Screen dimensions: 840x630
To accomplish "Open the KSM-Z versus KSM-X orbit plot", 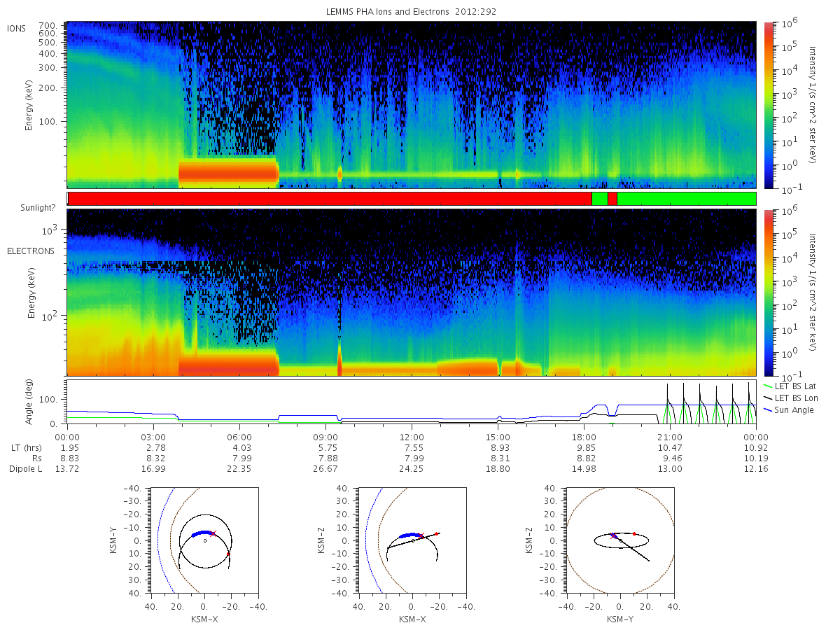I will 412,540.
